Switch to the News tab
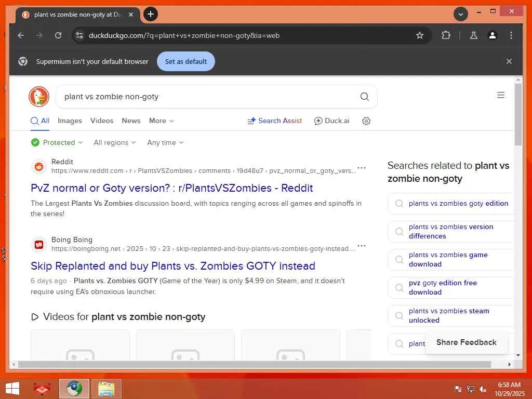 (x=131, y=121)
